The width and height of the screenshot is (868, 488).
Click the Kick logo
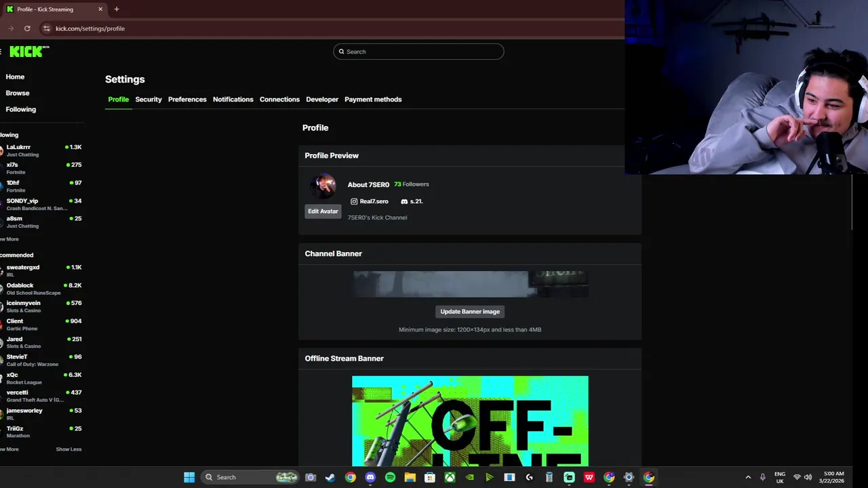click(x=28, y=52)
